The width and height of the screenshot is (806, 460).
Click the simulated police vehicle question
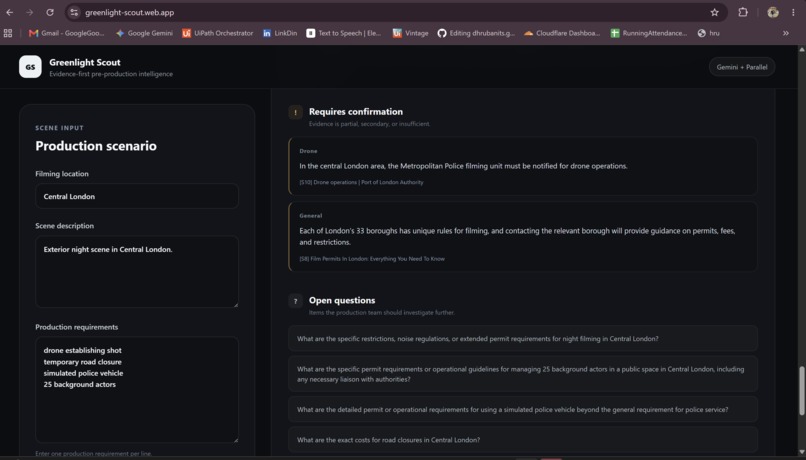pos(523,410)
